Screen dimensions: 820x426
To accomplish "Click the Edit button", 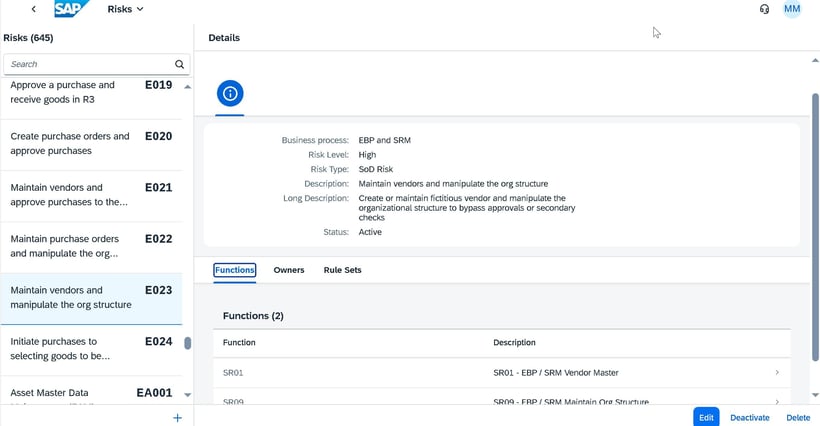I will [706, 417].
